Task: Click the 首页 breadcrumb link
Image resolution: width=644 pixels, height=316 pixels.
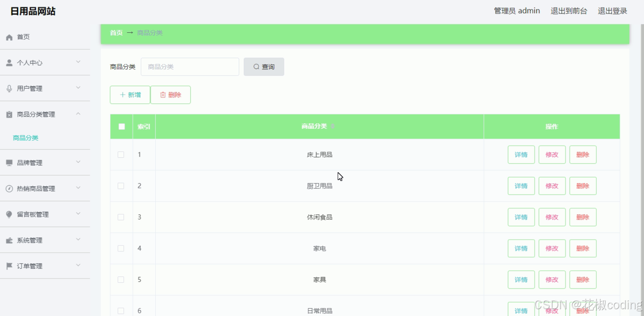Action: [x=116, y=33]
